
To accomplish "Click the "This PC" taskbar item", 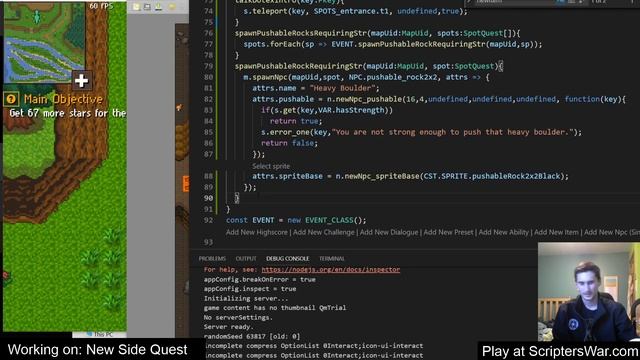I will pyautogui.click(x=100, y=334).
